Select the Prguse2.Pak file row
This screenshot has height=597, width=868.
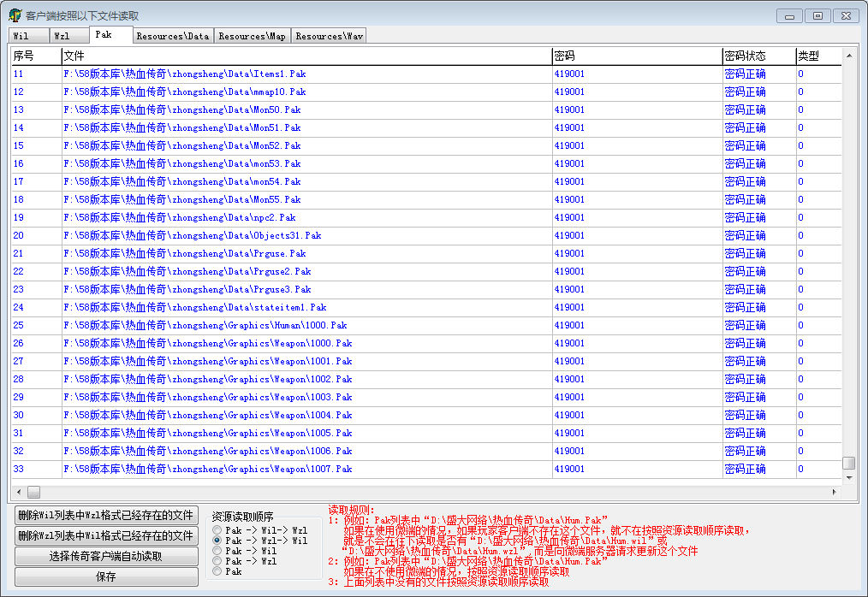click(426, 272)
